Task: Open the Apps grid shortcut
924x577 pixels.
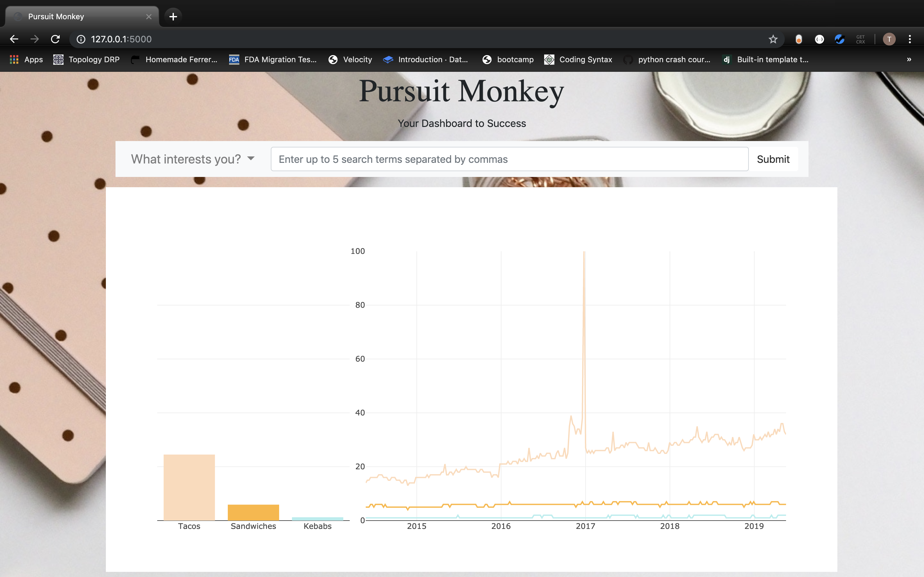Action: pyautogui.click(x=26, y=60)
